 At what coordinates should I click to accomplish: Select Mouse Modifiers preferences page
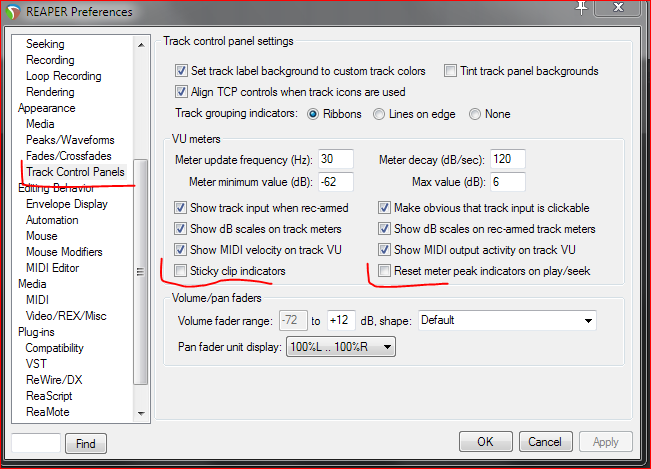pos(64,252)
